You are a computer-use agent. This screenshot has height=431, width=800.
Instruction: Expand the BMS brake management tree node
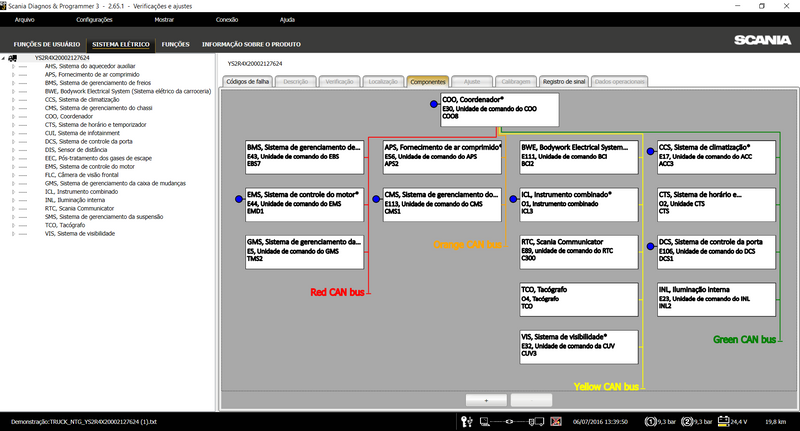pyautogui.click(x=13, y=83)
